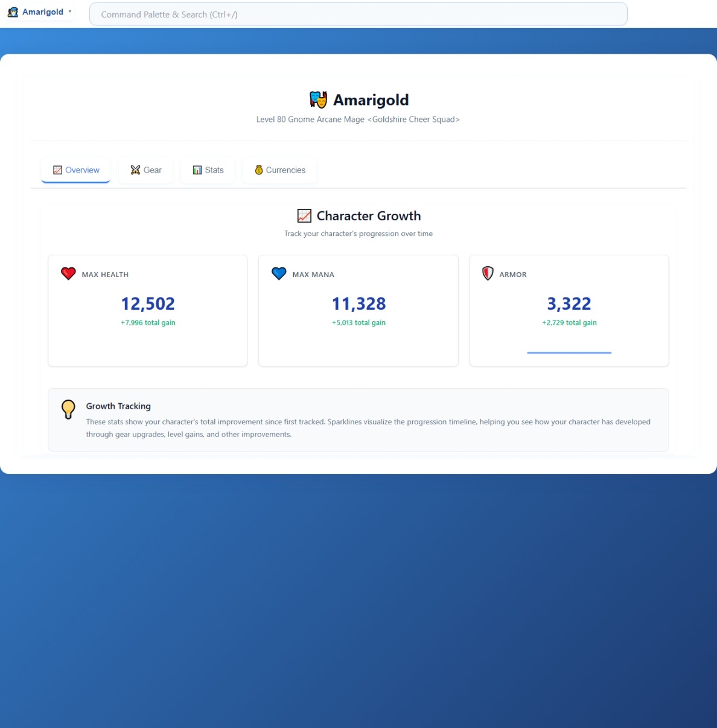Click the 12,502 Max Health value
This screenshot has width=717, height=728.
pos(148,304)
